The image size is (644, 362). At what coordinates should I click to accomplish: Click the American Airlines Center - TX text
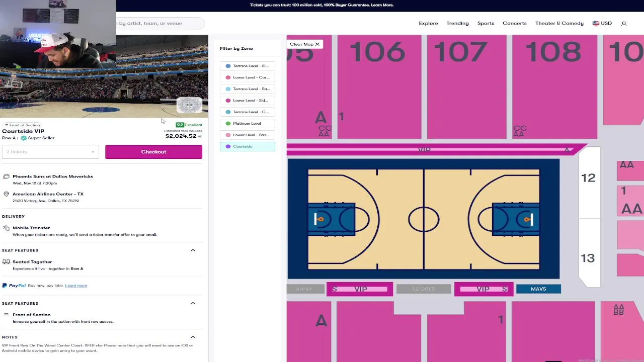pos(48,194)
